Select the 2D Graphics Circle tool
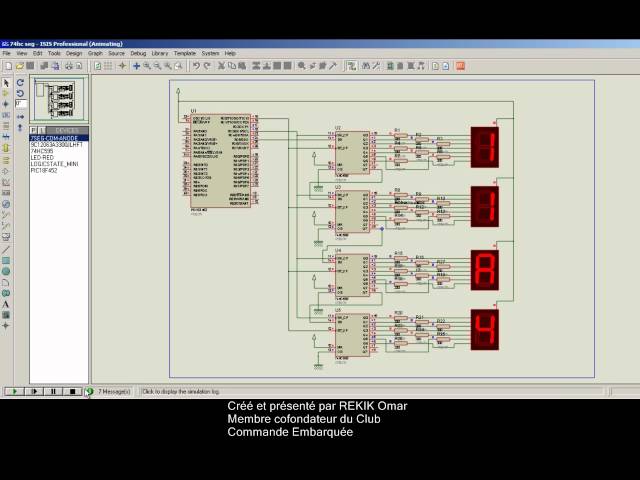The height and width of the screenshot is (480, 640). [6, 271]
